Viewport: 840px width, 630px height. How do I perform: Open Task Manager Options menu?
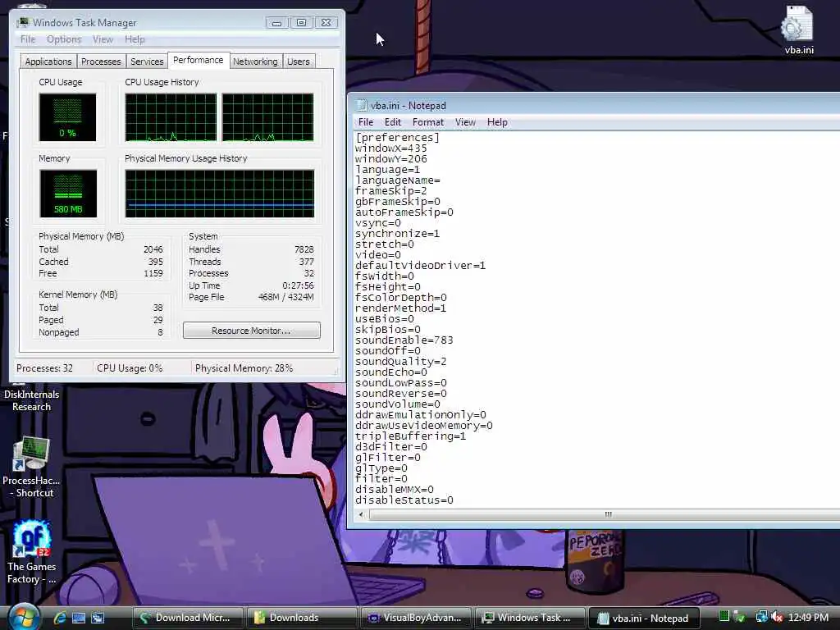click(x=64, y=39)
